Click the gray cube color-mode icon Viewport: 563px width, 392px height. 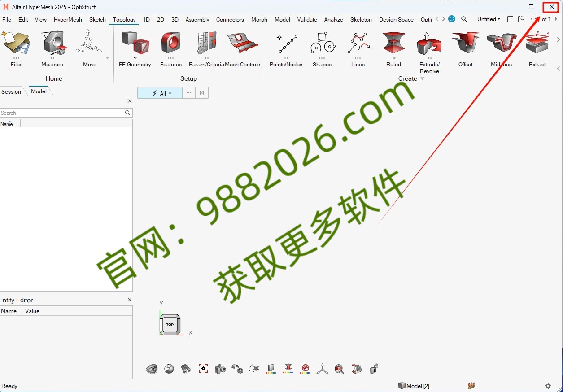(x=271, y=369)
